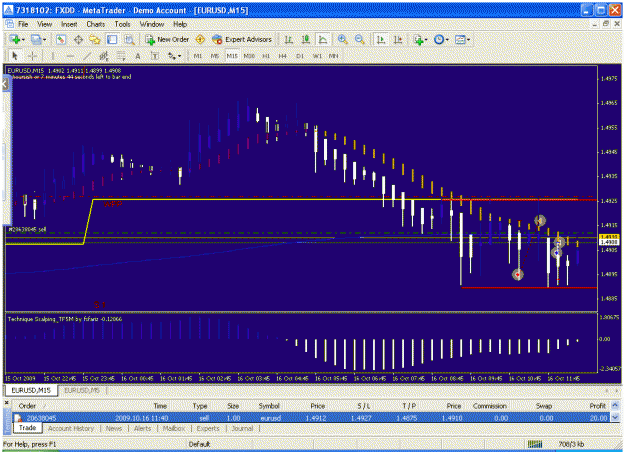Image resolution: width=625 pixels, height=452 pixels.
Task: Switch chart to M1 timeframe
Action: point(198,56)
